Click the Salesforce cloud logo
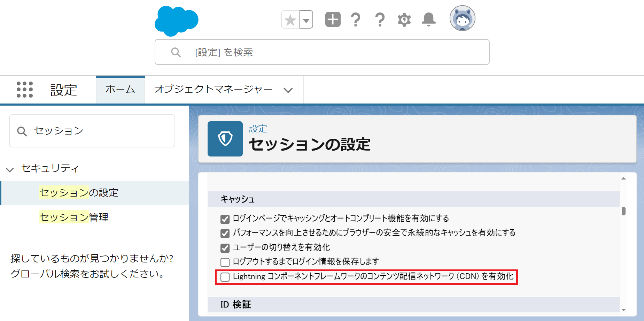The width and height of the screenshot is (644, 321). (x=176, y=21)
